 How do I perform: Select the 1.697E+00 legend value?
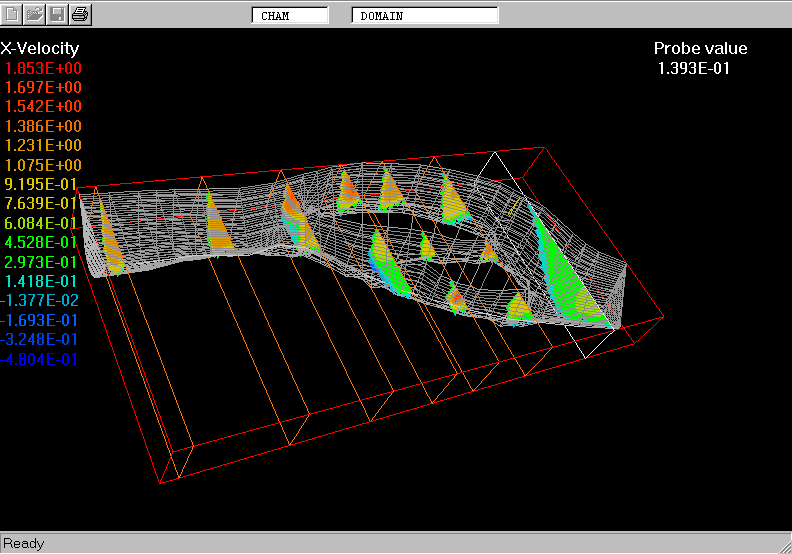[44, 87]
